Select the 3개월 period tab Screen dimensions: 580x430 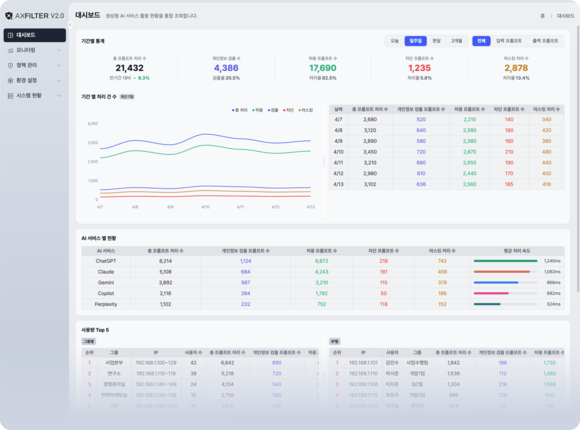[x=456, y=41]
